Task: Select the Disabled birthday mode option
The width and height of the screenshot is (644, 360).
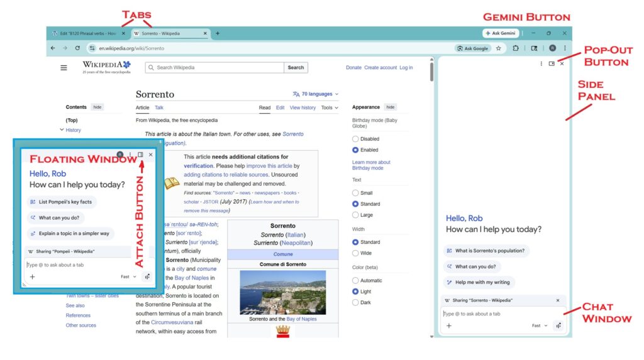Action: [356, 139]
